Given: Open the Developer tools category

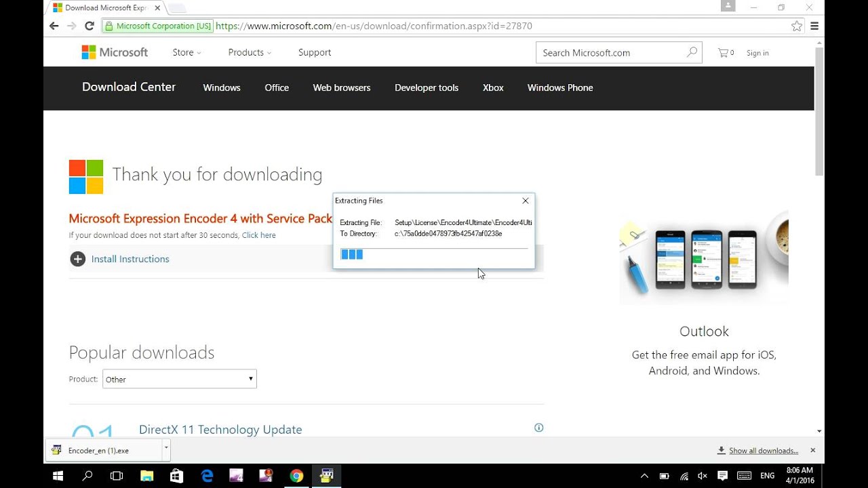Looking at the screenshot, I should pyautogui.click(x=427, y=87).
